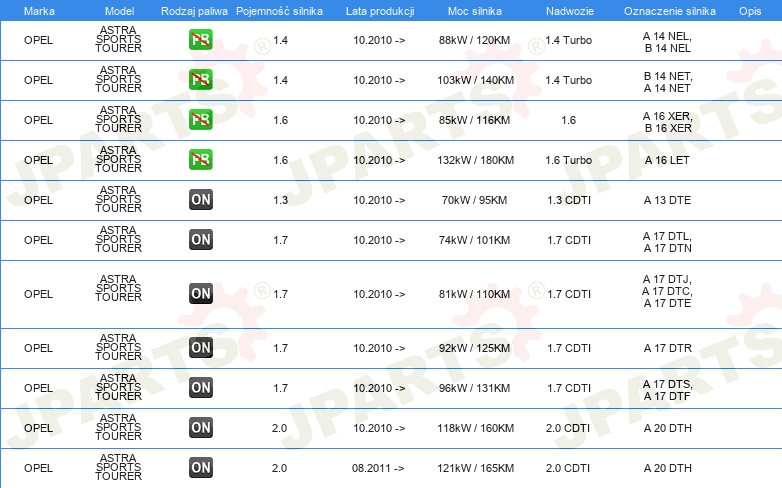
Task: Click the diesel ON icon in the 81kW / 110KM row
Action: pyautogui.click(x=201, y=293)
